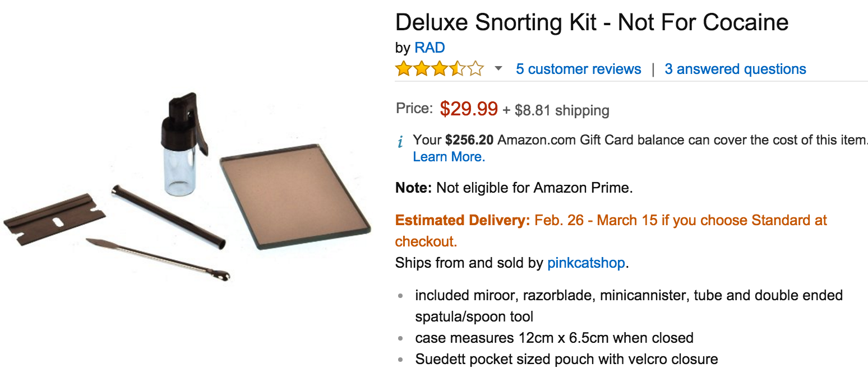This screenshot has width=868, height=382.
Task: Open the pinkcatshop seller page
Action: 586,263
